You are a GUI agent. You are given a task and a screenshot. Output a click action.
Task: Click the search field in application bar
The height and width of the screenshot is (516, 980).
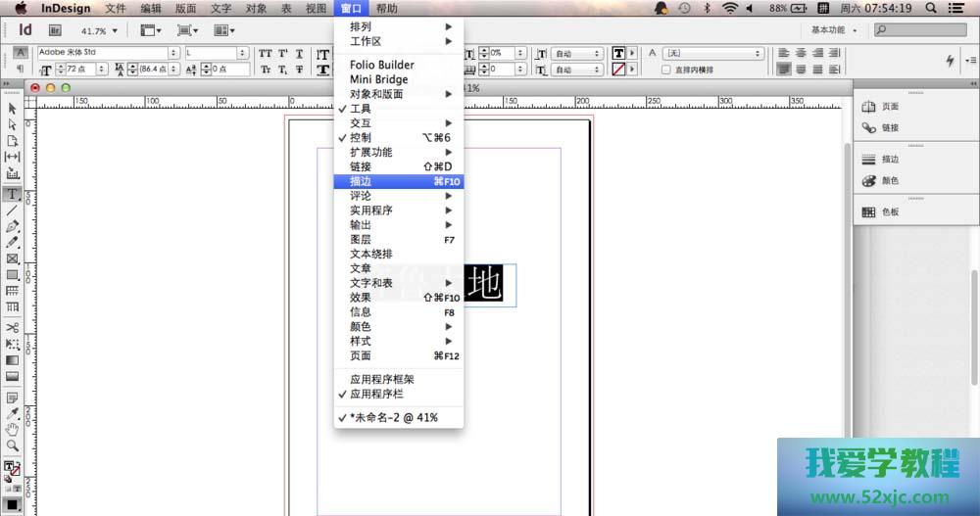pyautogui.click(x=921, y=31)
